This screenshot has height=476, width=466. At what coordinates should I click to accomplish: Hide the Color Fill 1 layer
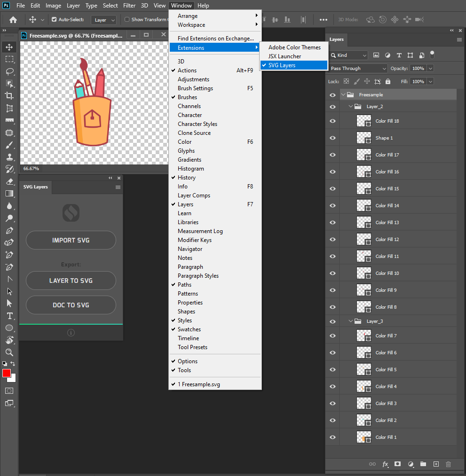(332, 437)
